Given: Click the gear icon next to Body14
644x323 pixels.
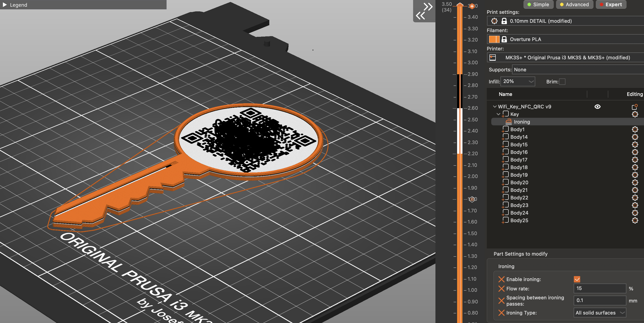Looking at the screenshot, I should click(x=635, y=137).
